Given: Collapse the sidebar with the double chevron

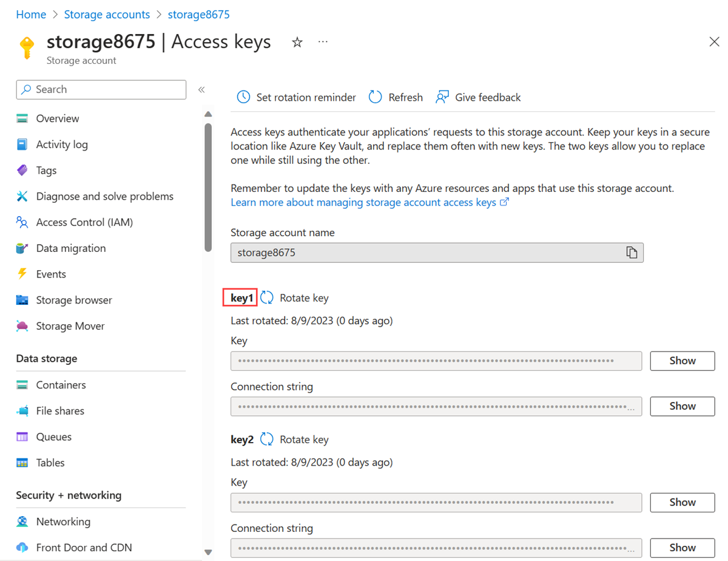Looking at the screenshot, I should 201,89.
